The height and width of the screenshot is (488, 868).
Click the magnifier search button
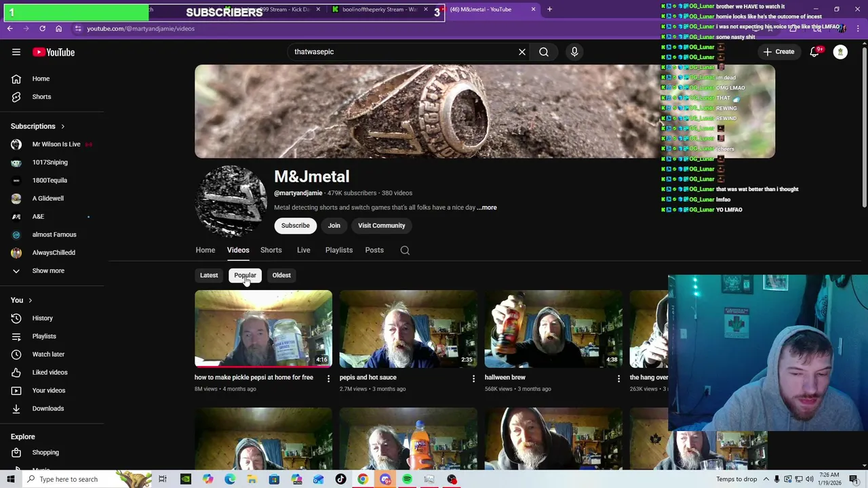pos(544,52)
